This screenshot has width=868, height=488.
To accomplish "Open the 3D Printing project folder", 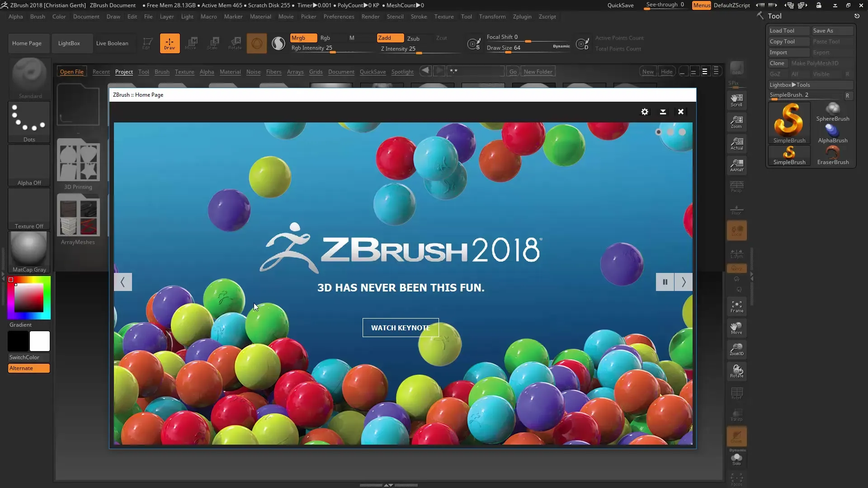I will pos(78,164).
